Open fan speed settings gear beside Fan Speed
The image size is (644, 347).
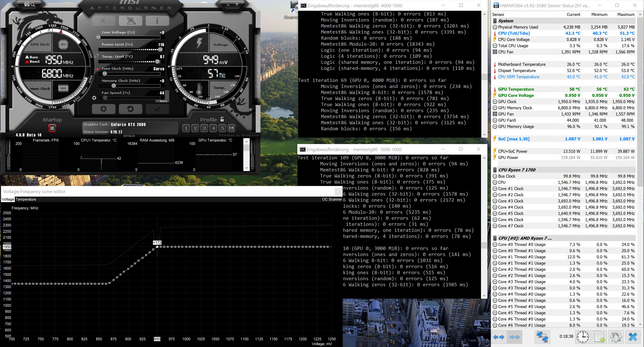[94, 98]
